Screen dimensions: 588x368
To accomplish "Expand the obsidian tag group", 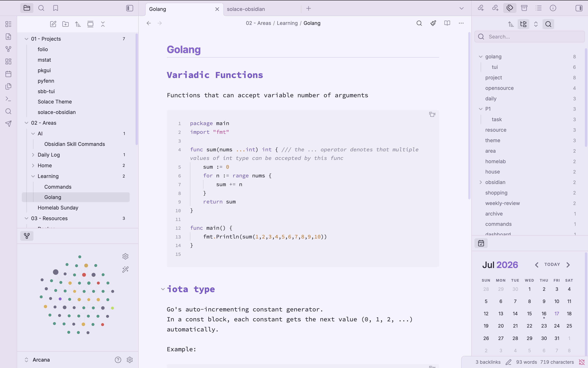I will 480,182.
